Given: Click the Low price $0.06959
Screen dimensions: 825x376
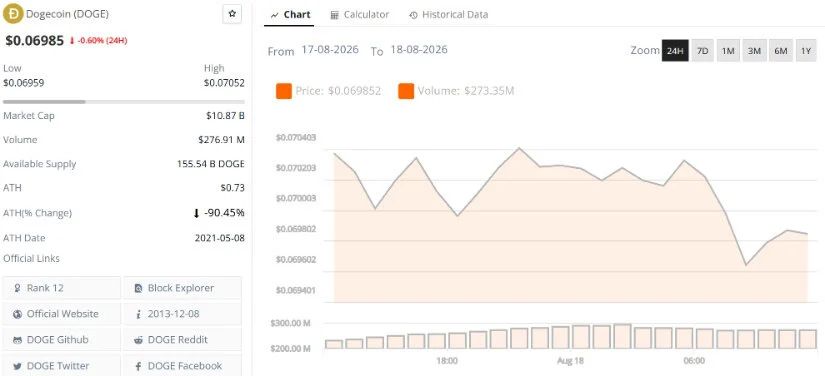Looking at the screenshot, I should coord(24,83).
